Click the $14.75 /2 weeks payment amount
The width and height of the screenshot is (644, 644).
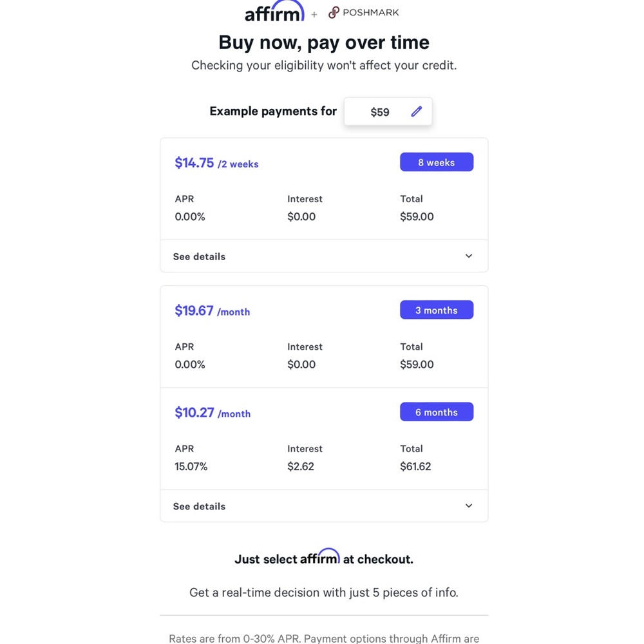pyautogui.click(x=216, y=163)
